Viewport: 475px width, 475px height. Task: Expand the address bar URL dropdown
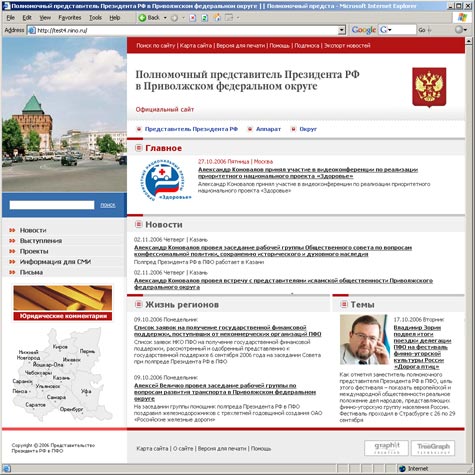(341, 30)
